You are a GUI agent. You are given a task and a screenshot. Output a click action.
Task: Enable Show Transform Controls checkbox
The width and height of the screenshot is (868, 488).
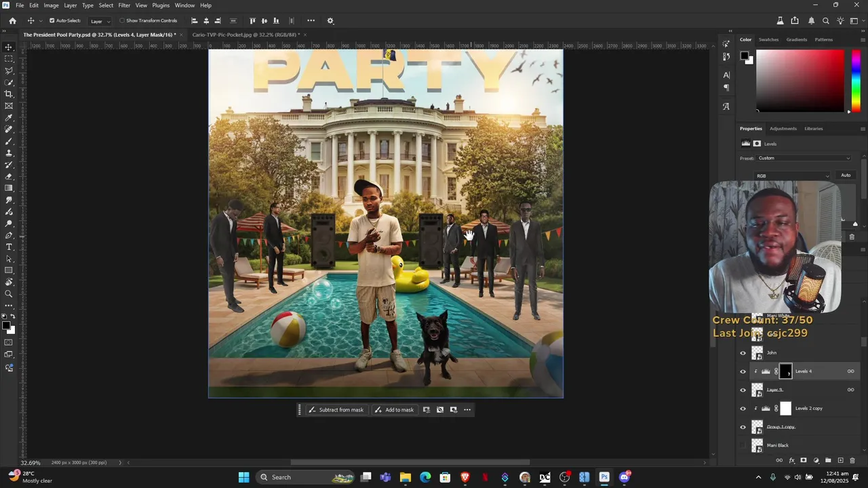coord(122,20)
